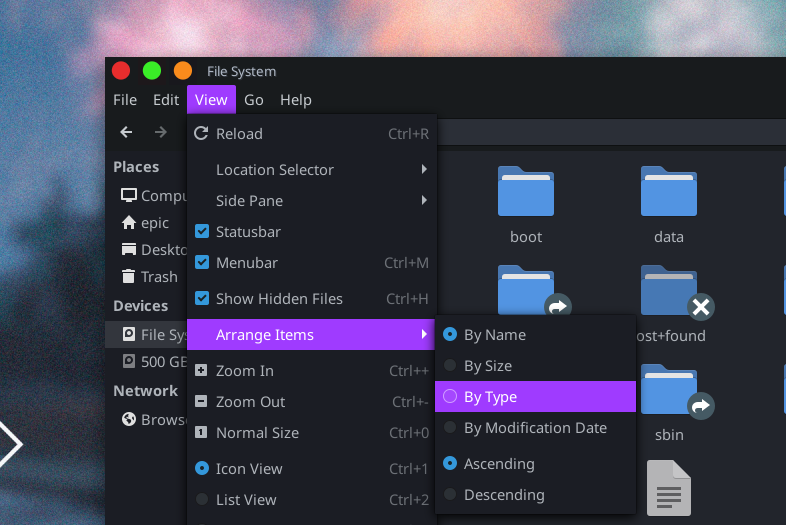Open the data folder icon
The height and width of the screenshot is (525, 786).
pos(669,192)
